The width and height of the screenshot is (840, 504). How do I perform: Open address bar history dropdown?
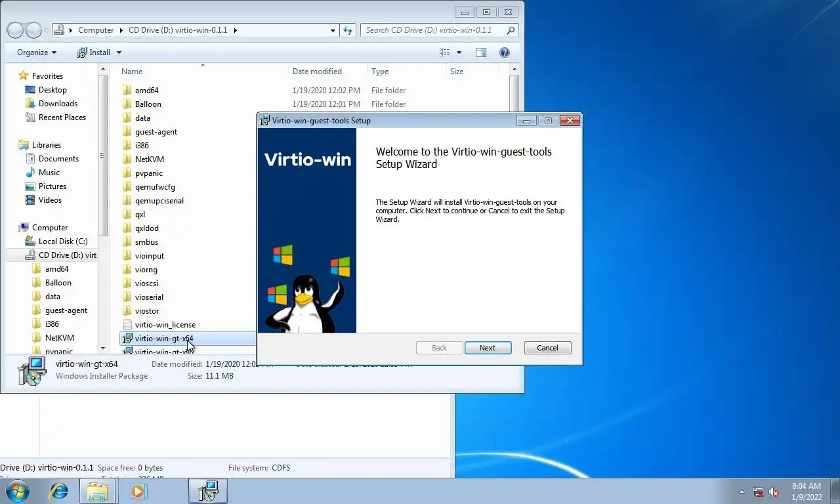pos(333,30)
